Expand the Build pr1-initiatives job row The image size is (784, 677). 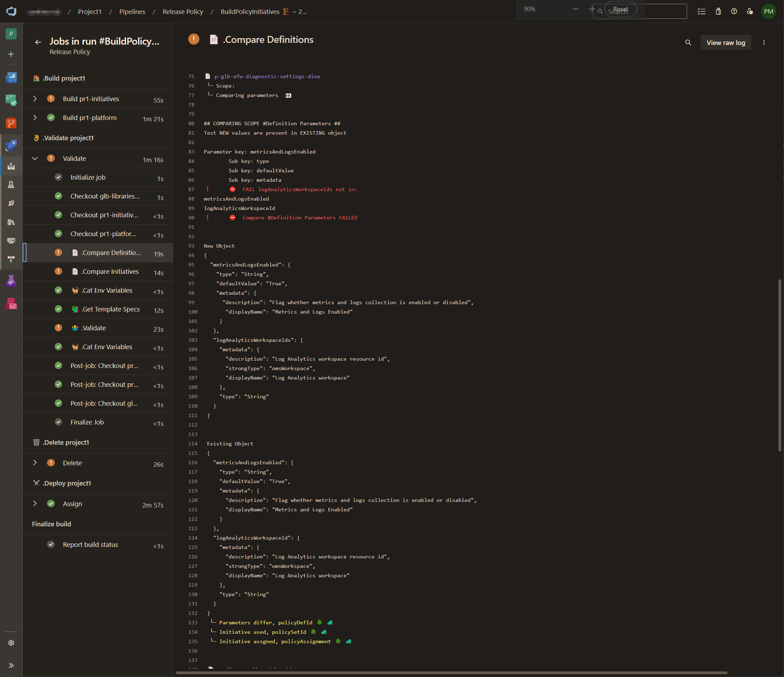click(x=35, y=98)
